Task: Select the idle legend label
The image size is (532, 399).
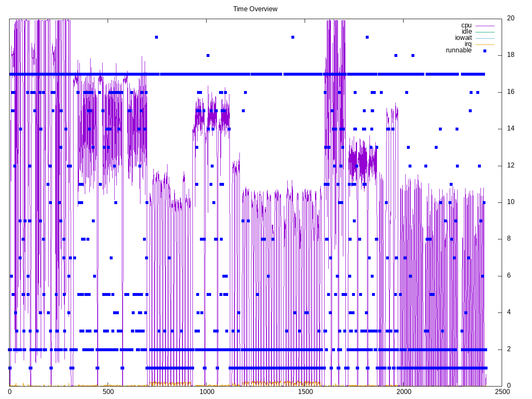Action: coord(466,32)
